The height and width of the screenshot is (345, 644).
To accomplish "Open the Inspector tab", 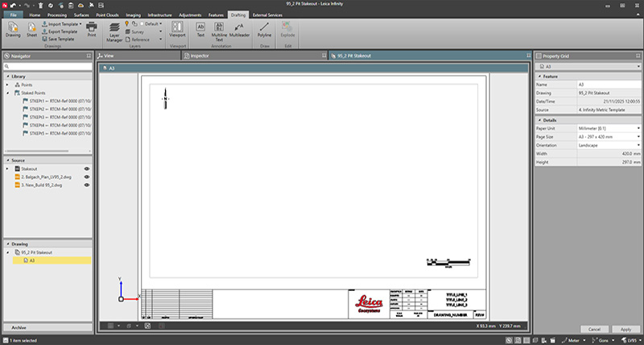I will pos(200,56).
